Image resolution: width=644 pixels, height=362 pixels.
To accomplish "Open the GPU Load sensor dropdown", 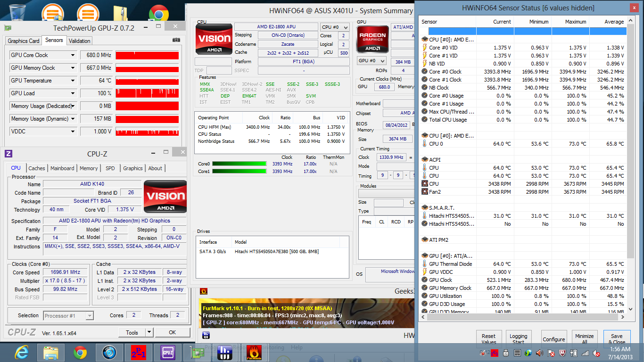I will tap(73, 93).
